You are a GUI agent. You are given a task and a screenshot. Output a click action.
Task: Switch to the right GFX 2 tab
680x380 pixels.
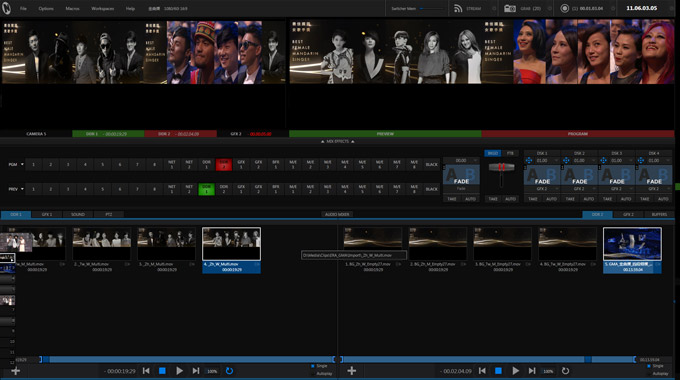pyautogui.click(x=628, y=214)
